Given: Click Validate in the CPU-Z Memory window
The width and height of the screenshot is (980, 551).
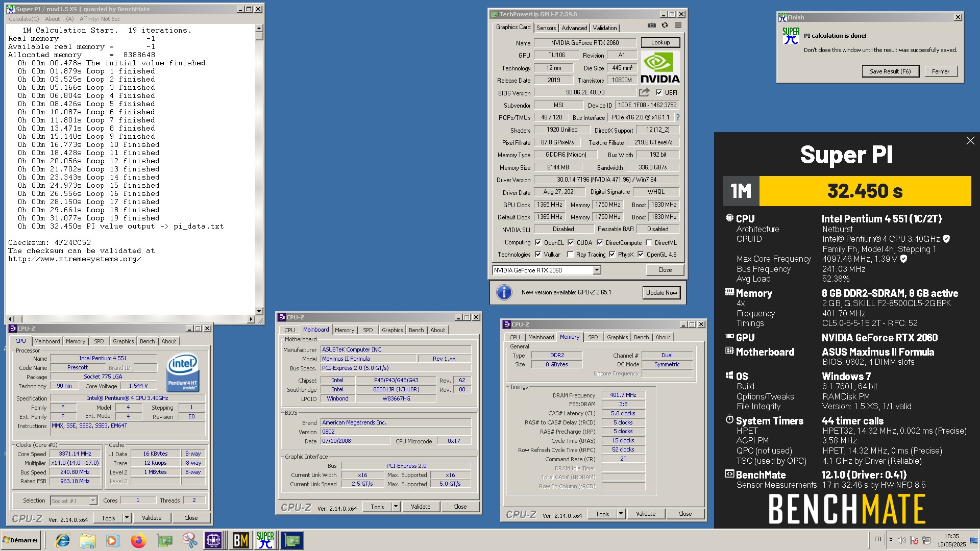Looking at the screenshot, I should (646, 514).
